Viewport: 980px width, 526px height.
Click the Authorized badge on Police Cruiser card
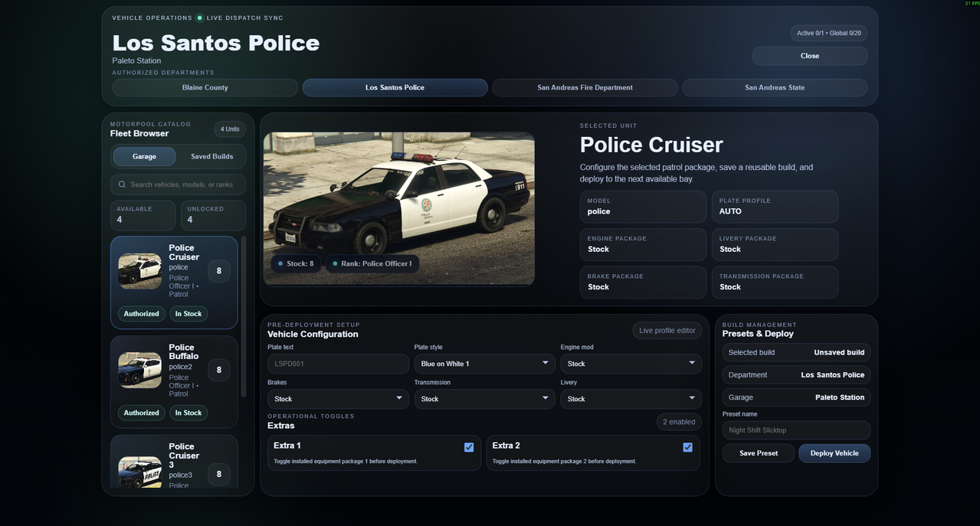point(142,314)
